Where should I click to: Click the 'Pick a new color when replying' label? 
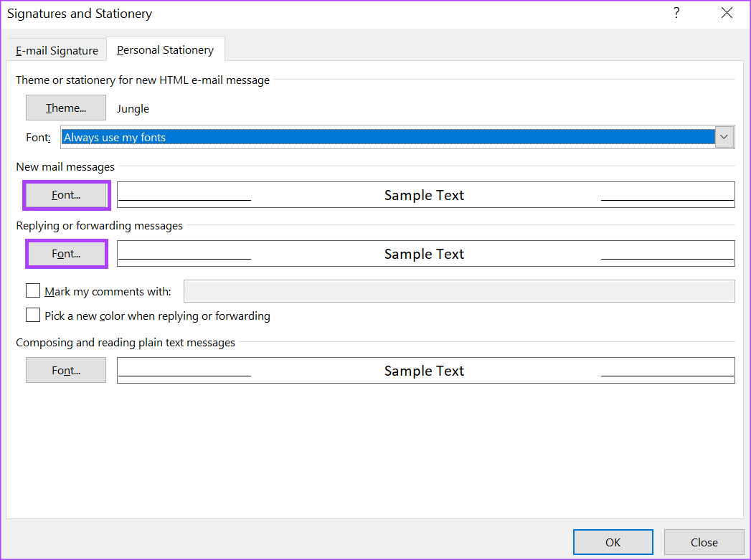pyautogui.click(x=158, y=316)
